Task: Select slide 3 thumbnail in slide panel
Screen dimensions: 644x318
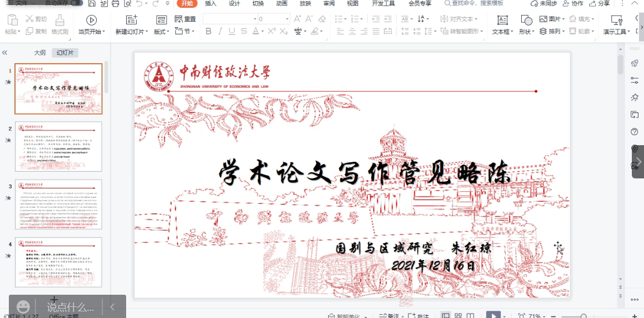Action: pos(58,204)
